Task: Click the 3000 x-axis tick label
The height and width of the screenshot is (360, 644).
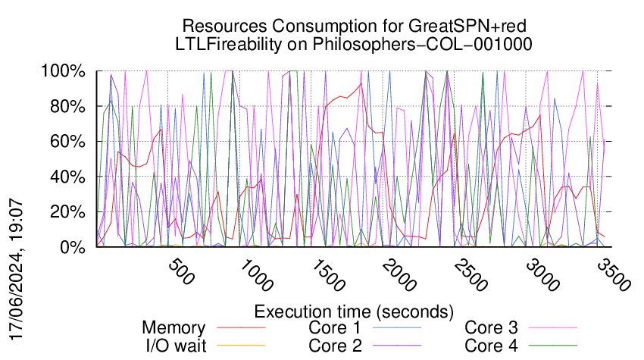Action: click(x=542, y=275)
